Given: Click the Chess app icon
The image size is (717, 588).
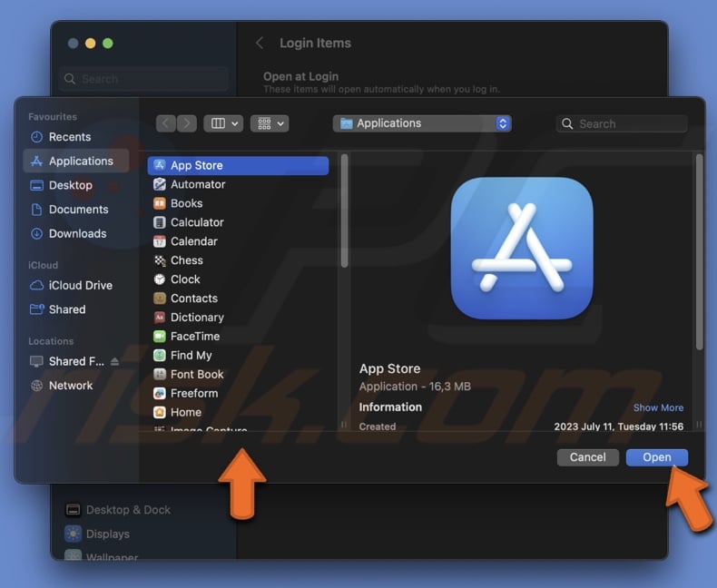Looking at the screenshot, I should coord(159,260).
